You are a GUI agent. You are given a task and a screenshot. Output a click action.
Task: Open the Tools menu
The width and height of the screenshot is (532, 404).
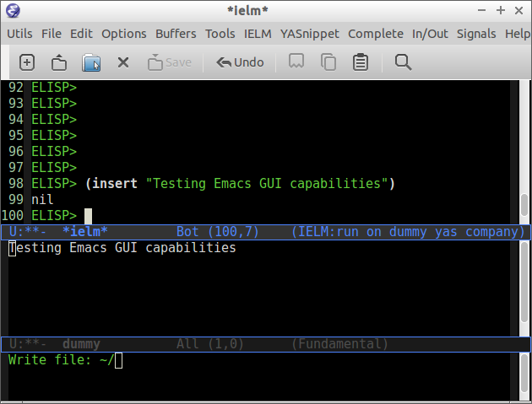click(x=220, y=34)
